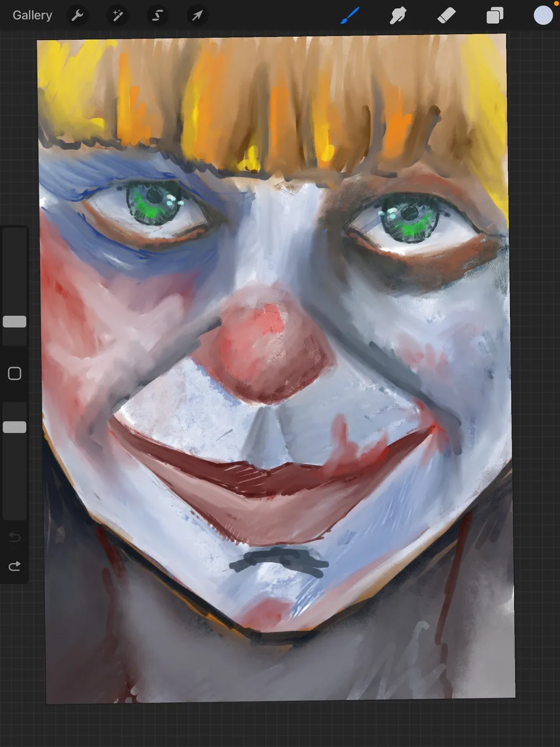560x747 pixels.
Task: Select the Smudge finger tool
Action: [398, 16]
